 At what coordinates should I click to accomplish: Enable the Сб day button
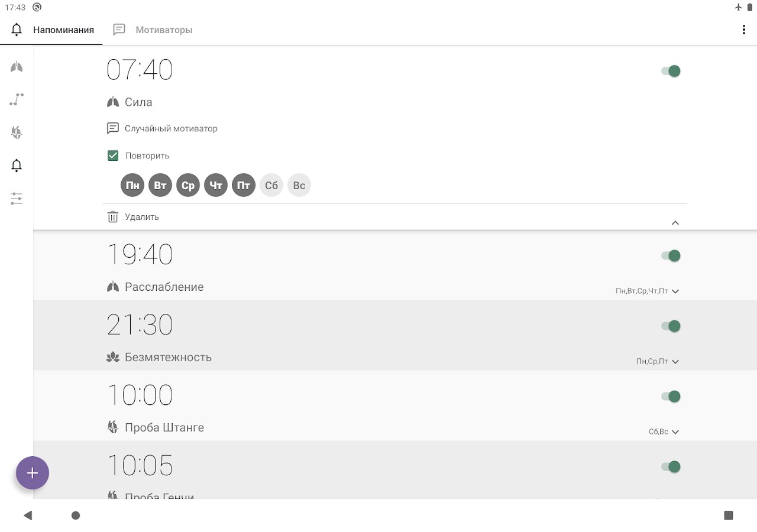pos(271,186)
